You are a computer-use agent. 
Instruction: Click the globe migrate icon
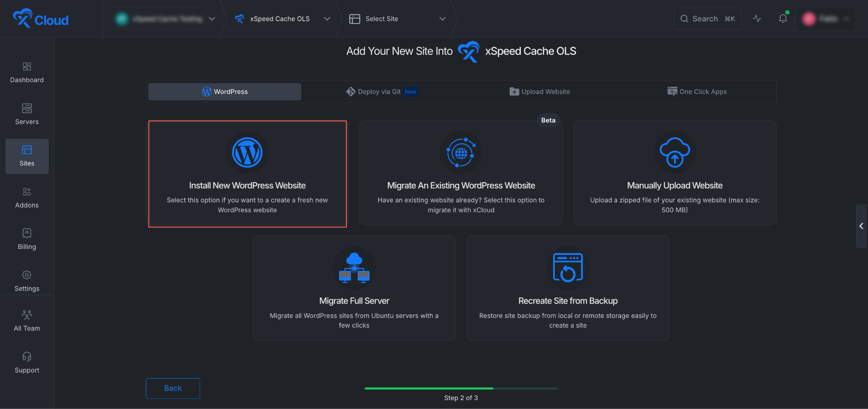[461, 152]
